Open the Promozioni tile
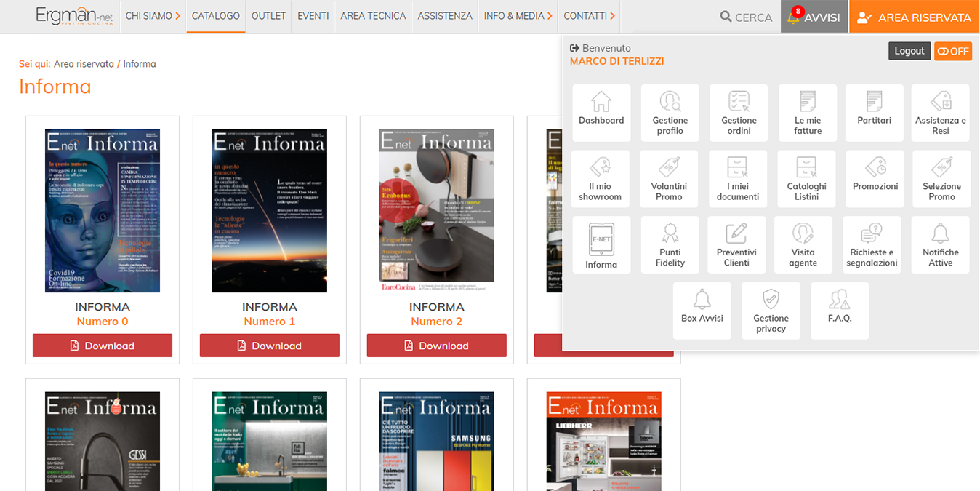This screenshot has height=491, width=980. [875, 179]
